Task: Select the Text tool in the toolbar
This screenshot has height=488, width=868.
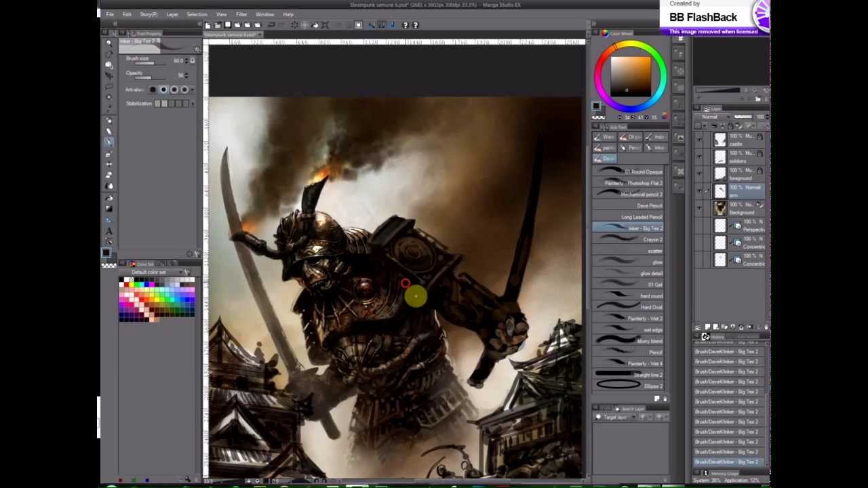Action: 108,231
